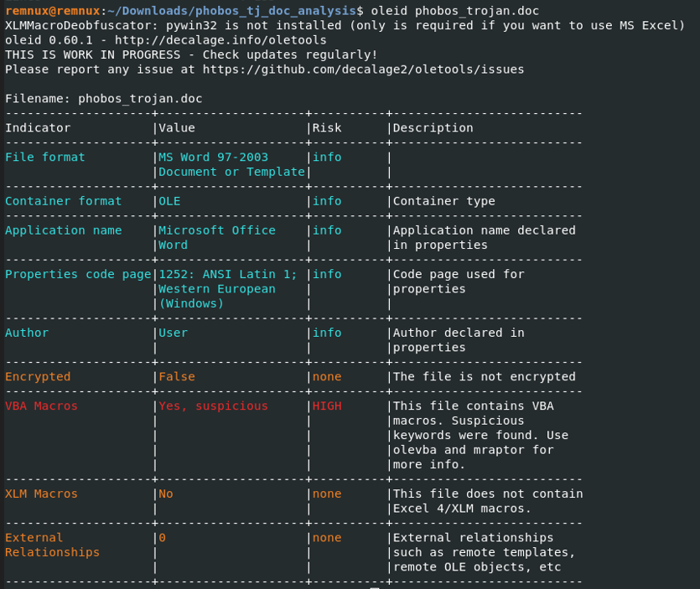Viewport: 700px width, 589px height.
Task: Click the External Relationships indicator
Action: click(x=52, y=545)
